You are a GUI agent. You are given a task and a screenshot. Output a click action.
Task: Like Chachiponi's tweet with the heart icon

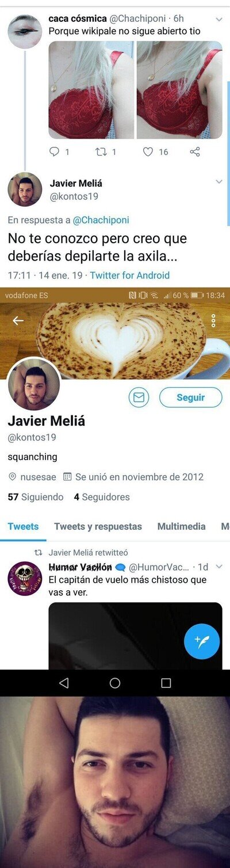(x=148, y=152)
